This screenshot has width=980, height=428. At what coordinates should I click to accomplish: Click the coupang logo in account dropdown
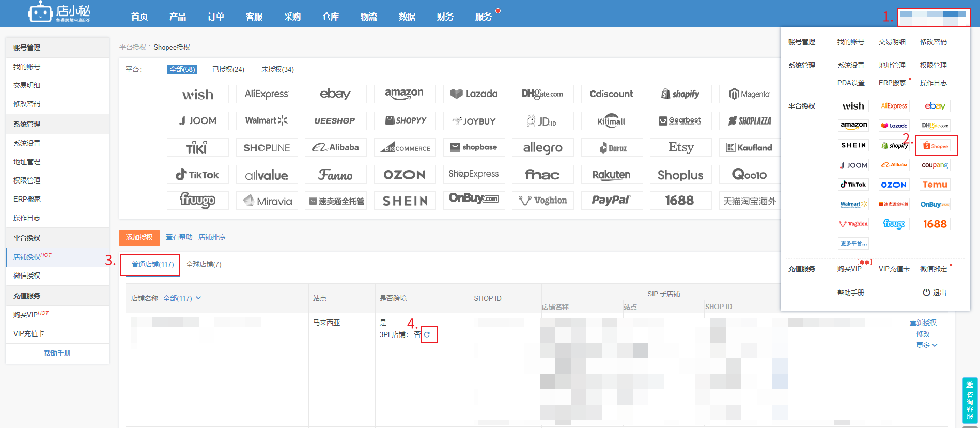(935, 165)
